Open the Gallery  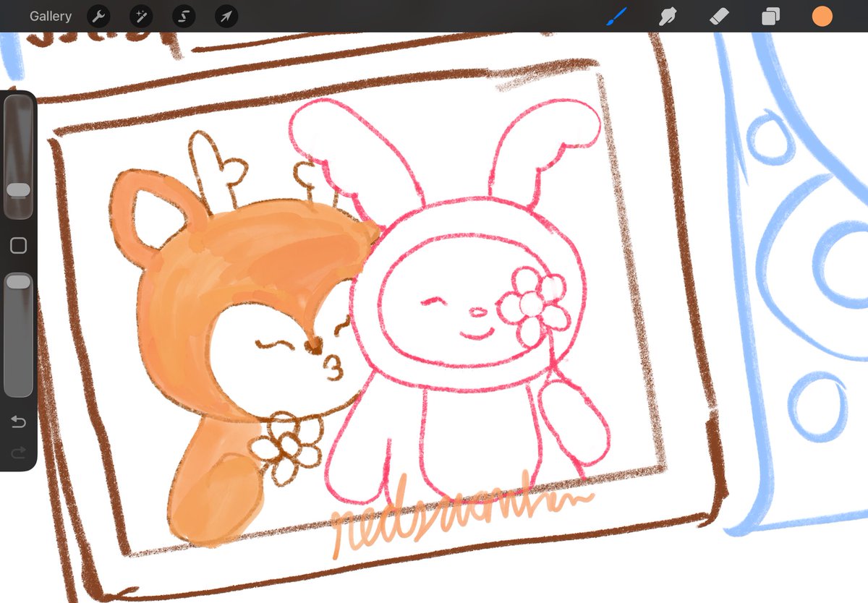(51, 16)
